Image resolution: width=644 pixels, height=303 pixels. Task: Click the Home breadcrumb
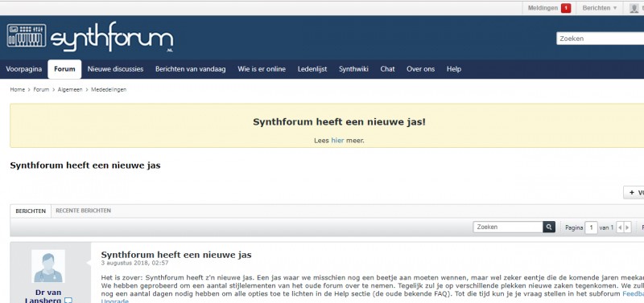pyautogui.click(x=18, y=89)
